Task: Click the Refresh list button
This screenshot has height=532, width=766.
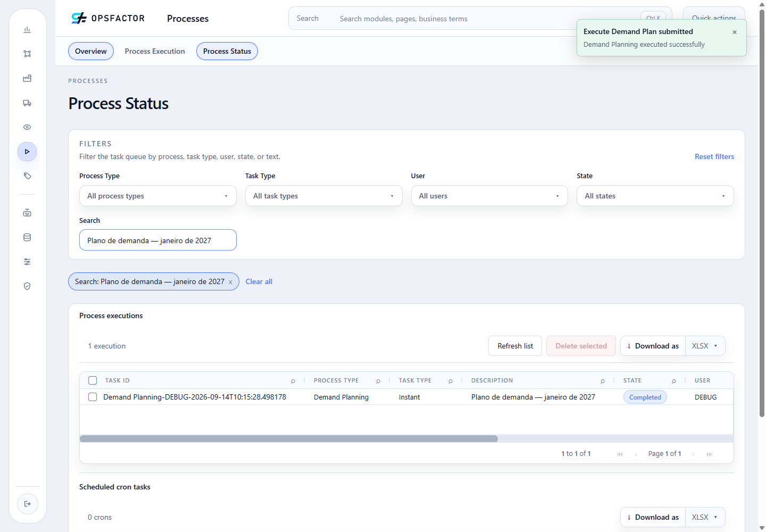Action: click(515, 346)
